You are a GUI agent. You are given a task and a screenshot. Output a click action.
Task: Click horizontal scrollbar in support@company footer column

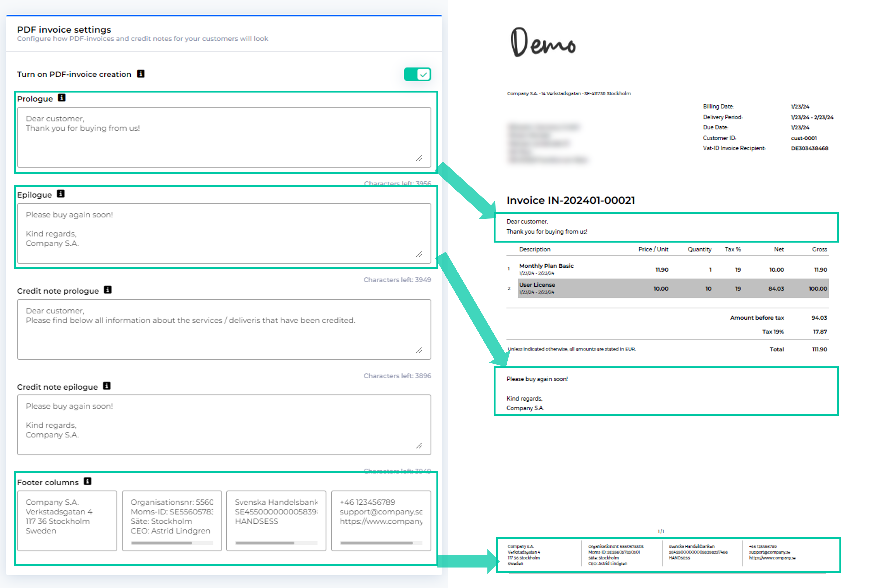point(376,543)
